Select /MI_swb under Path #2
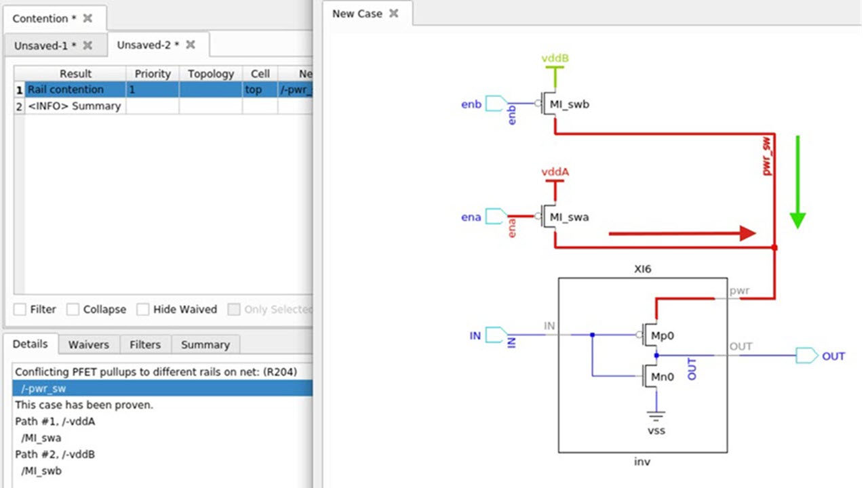This screenshot has width=868, height=488. point(41,470)
